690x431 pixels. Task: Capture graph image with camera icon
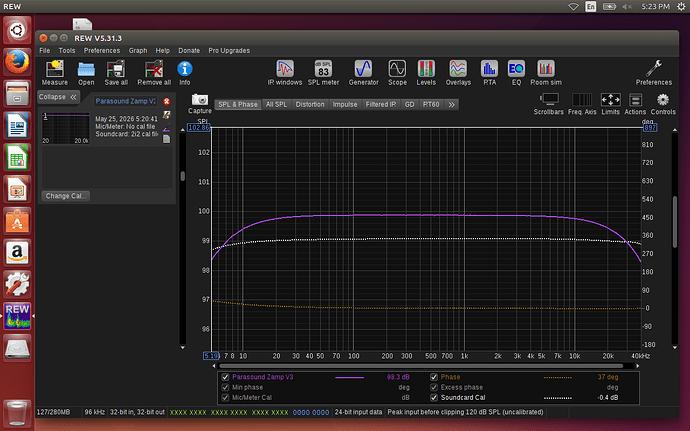[200, 103]
